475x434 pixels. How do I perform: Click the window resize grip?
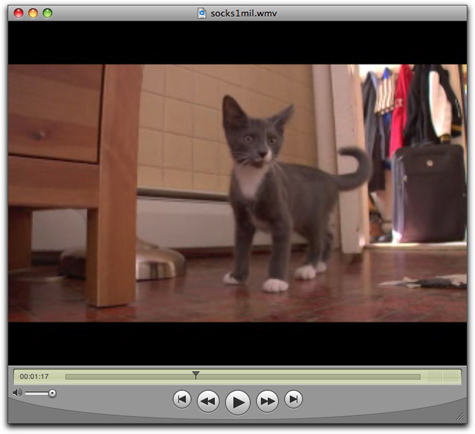pyautogui.click(x=460, y=416)
